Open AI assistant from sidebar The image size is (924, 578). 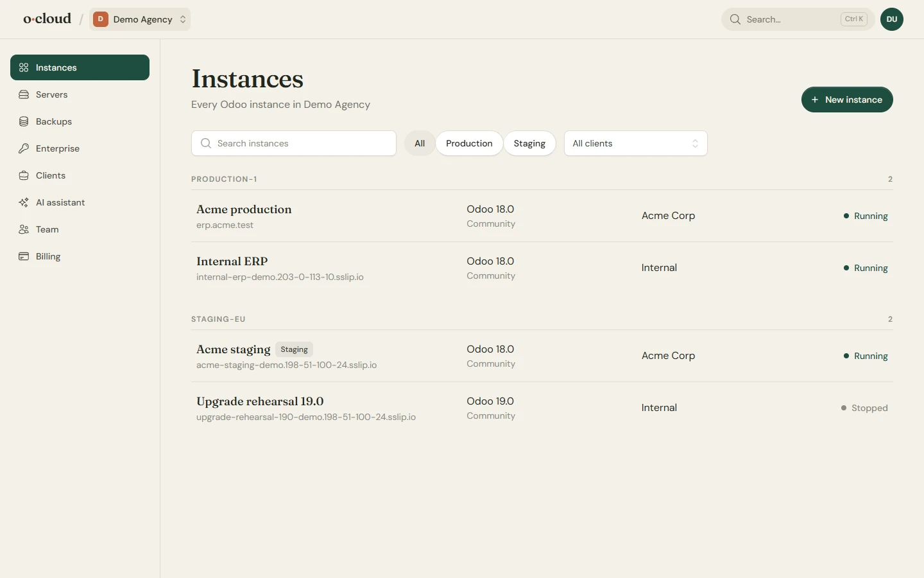click(80, 202)
